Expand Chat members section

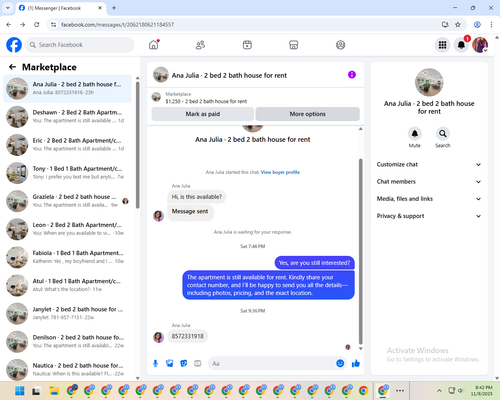point(429,182)
